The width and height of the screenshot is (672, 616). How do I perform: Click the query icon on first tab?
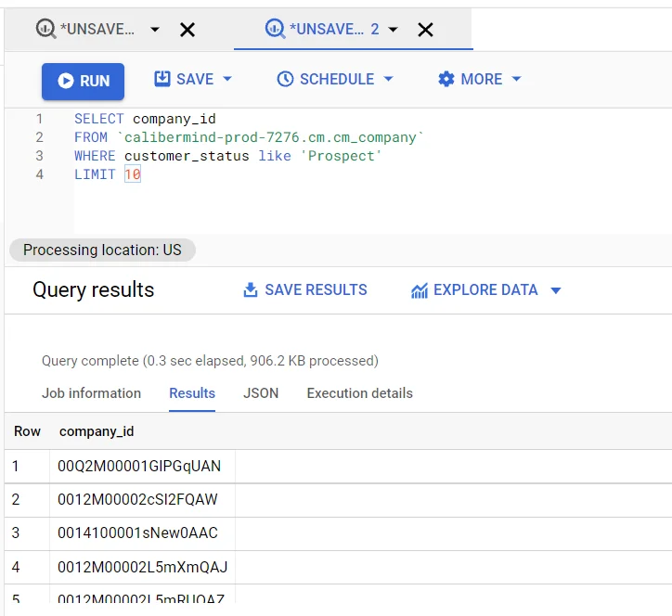coord(45,29)
